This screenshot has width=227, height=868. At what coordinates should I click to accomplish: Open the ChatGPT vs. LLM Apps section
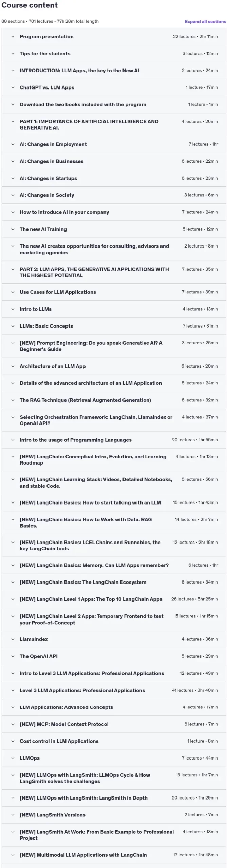[x=47, y=87]
